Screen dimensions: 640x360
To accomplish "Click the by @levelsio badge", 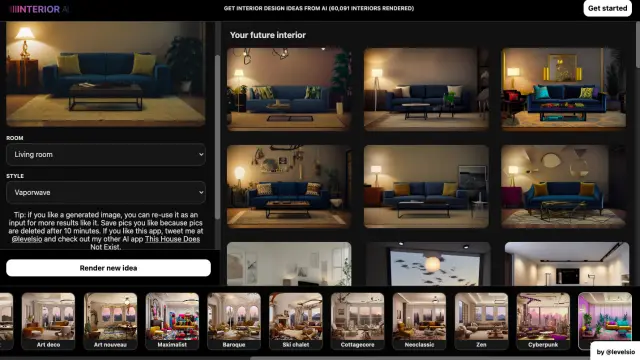I will point(616,351).
